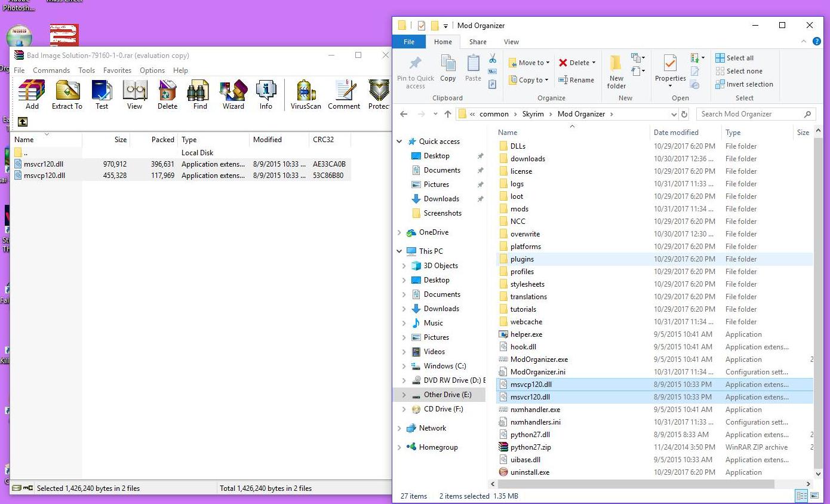Collapse This PC in navigation pane
The height and width of the screenshot is (504, 830).
click(399, 251)
